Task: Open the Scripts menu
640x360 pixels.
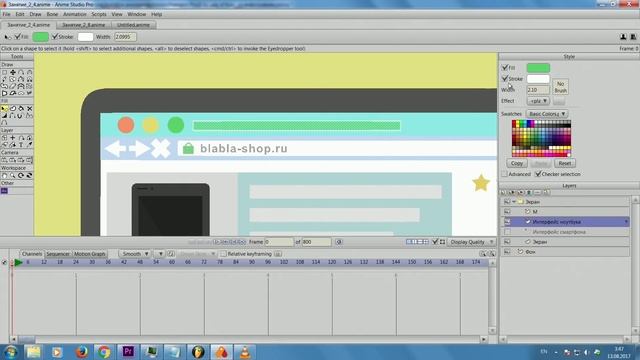Action: 99,14
